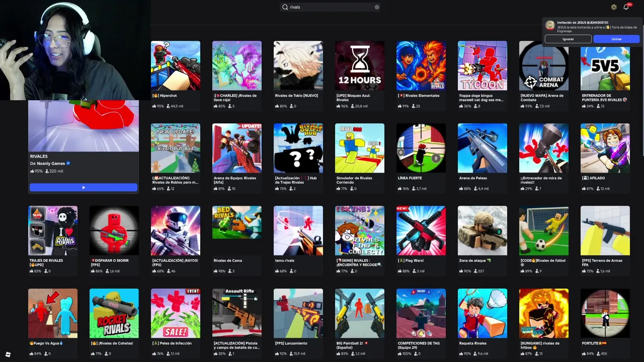This screenshot has width=644, height=362.
Task: Open the Bed Rivals thumbnail
Action: (237, 222)
